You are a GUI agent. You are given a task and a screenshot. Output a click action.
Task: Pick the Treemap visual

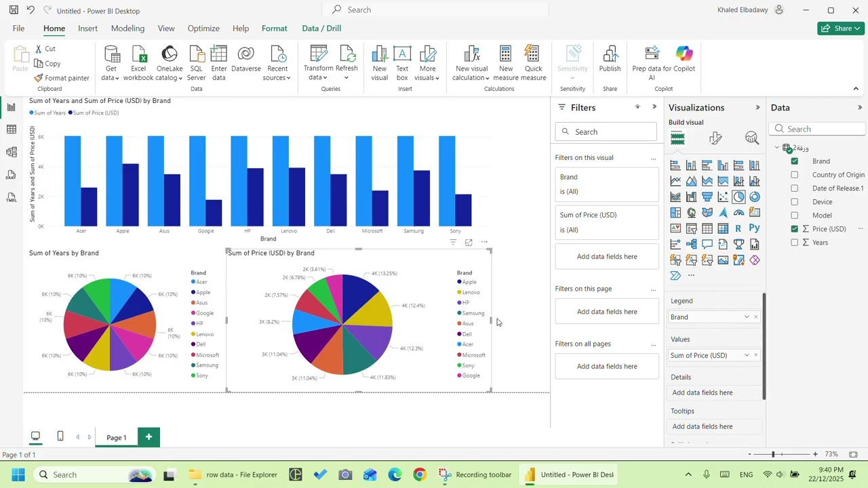[x=675, y=213]
